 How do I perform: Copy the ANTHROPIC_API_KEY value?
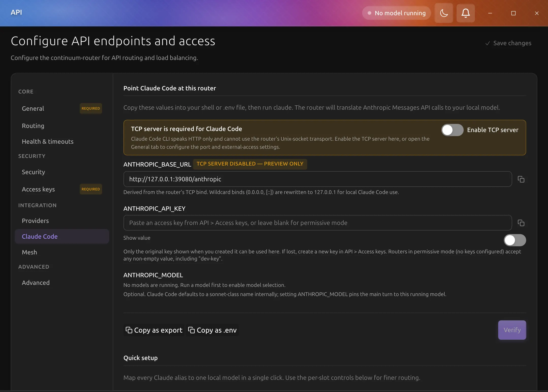click(x=521, y=223)
